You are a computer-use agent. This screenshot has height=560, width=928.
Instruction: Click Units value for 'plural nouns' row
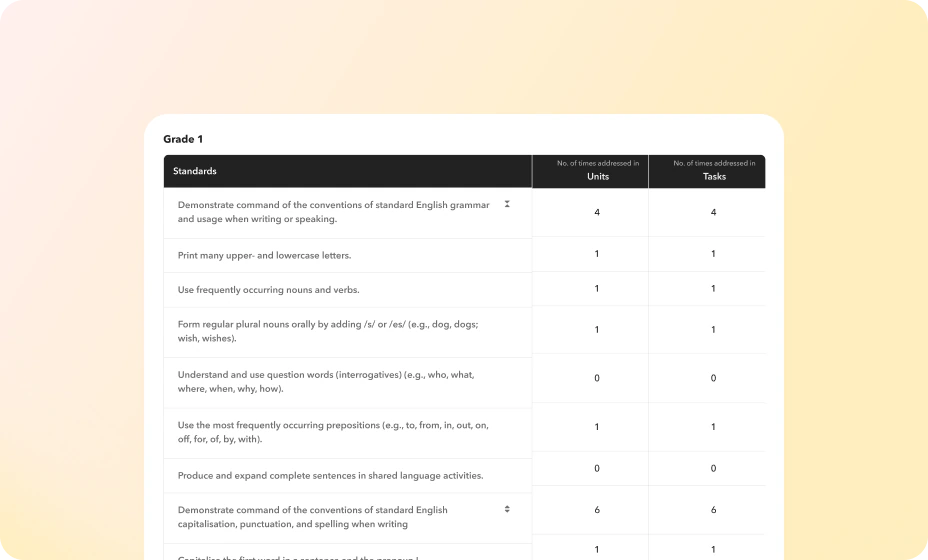(597, 330)
